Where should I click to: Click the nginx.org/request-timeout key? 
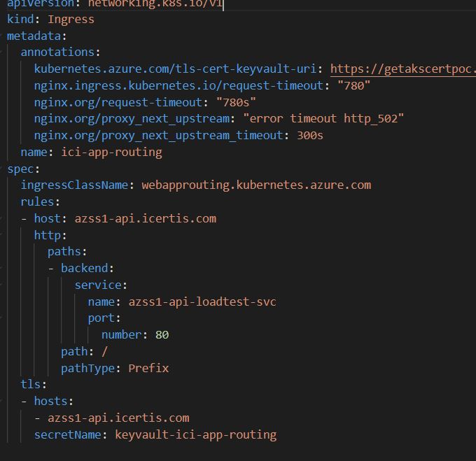point(118,103)
